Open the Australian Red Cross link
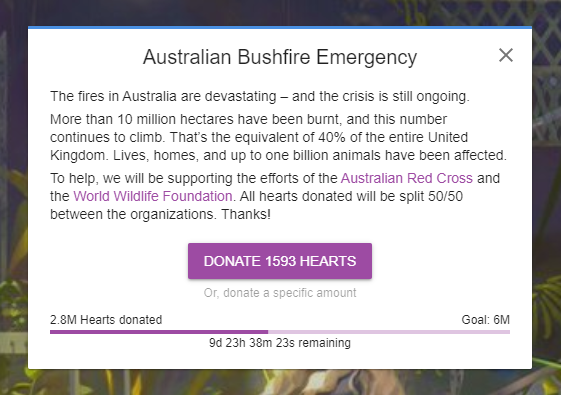 coord(406,178)
